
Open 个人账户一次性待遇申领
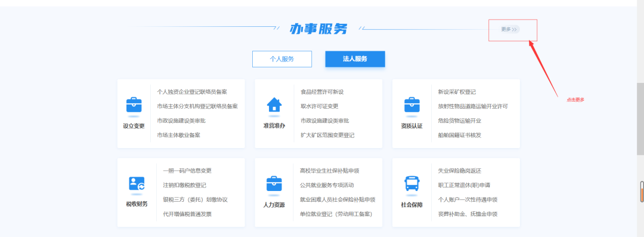(x=467, y=199)
